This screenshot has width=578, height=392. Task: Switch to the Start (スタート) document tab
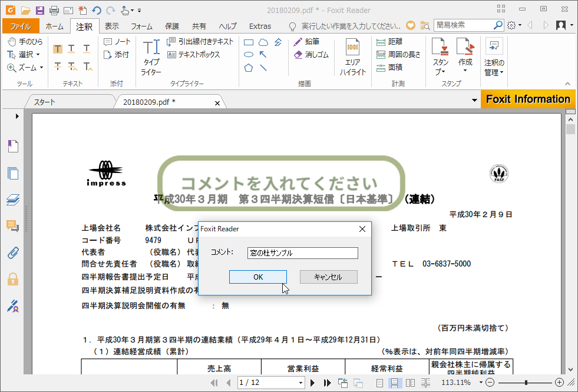coord(45,102)
